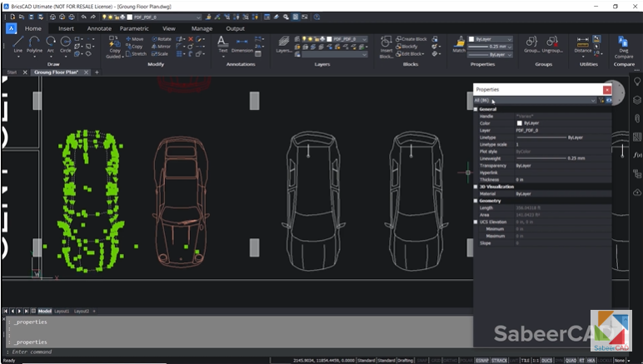Viewport: 643px width, 364px height.
Task: Click the Match properties icon
Action: coord(459,44)
